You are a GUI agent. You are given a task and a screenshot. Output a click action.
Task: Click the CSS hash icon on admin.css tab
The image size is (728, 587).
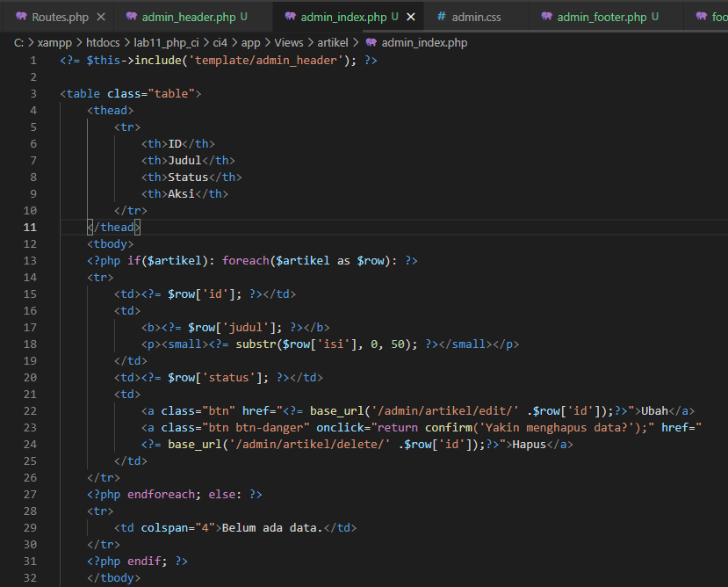(x=443, y=16)
